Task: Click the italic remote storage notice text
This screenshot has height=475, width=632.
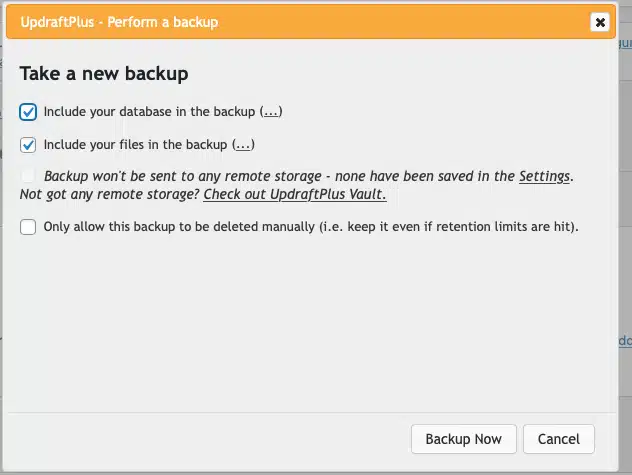Action: pos(296,185)
